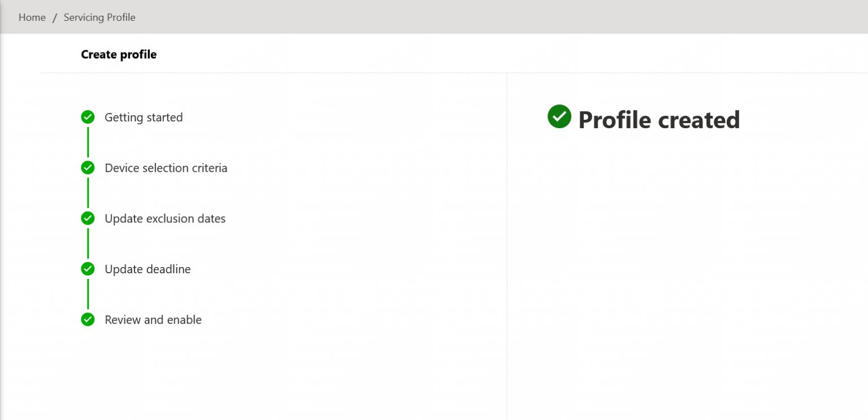Image resolution: width=868 pixels, height=420 pixels.
Task: Open the Update exclusion dates step label
Action: 165,218
